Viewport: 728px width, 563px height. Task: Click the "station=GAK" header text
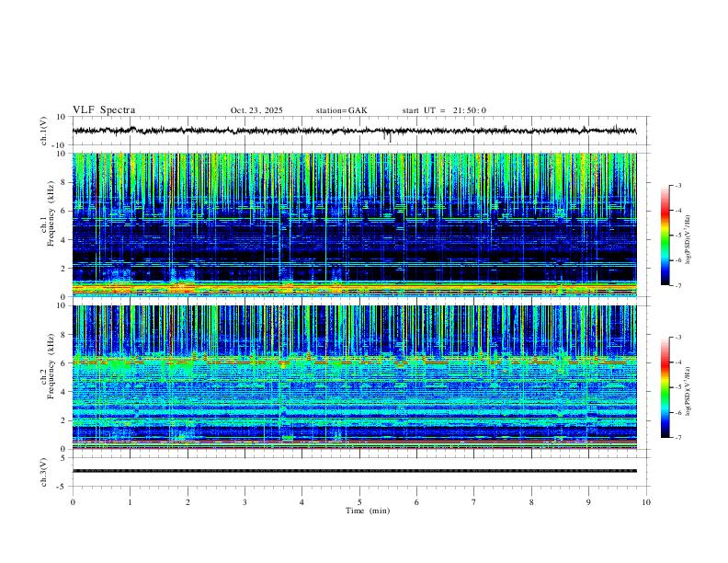pos(341,110)
